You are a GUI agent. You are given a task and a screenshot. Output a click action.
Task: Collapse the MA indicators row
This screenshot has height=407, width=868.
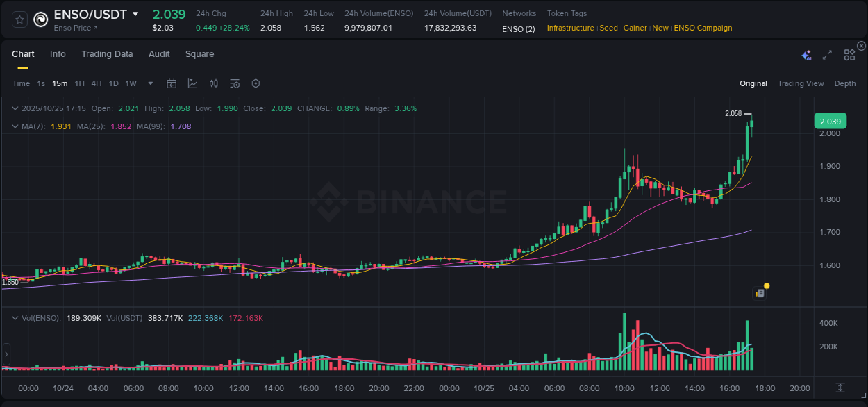[x=15, y=126]
